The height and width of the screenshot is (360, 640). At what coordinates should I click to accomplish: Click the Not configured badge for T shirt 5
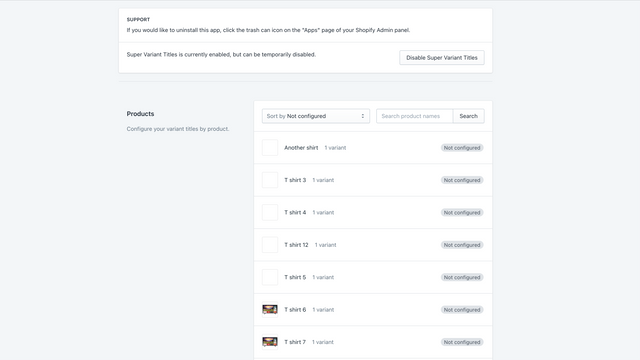(x=462, y=277)
